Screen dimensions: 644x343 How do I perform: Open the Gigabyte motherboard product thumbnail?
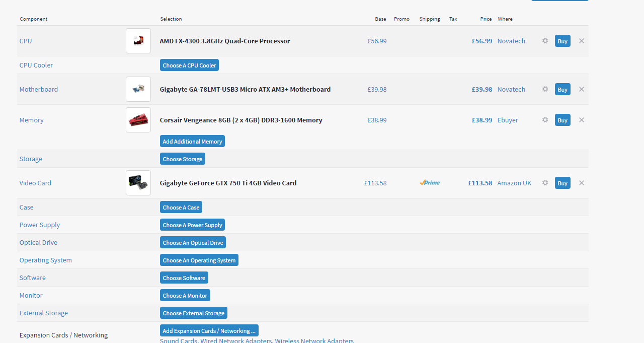(138, 89)
